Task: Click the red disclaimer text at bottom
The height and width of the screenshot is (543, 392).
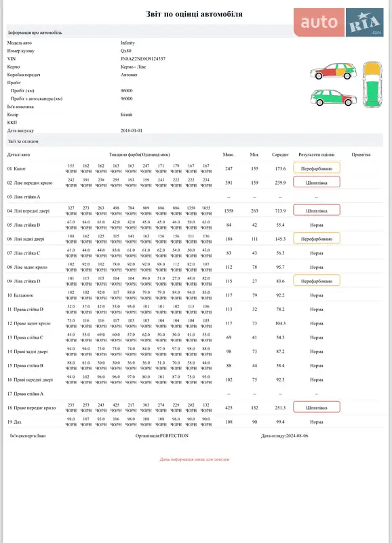Action: click(x=195, y=460)
